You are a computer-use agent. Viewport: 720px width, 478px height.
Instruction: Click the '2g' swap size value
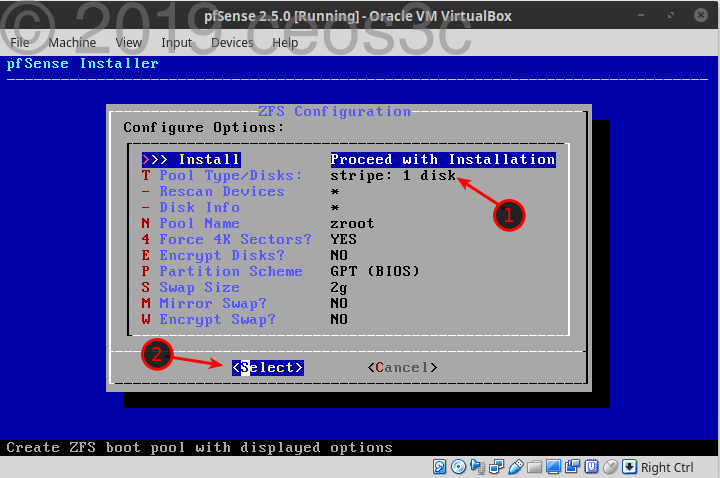point(339,287)
